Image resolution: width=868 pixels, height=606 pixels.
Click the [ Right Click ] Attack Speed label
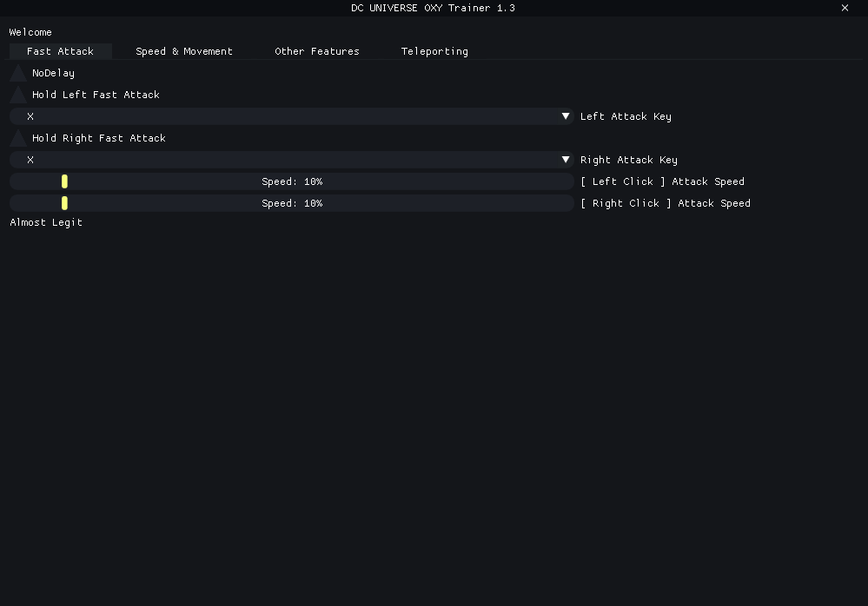click(x=666, y=203)
